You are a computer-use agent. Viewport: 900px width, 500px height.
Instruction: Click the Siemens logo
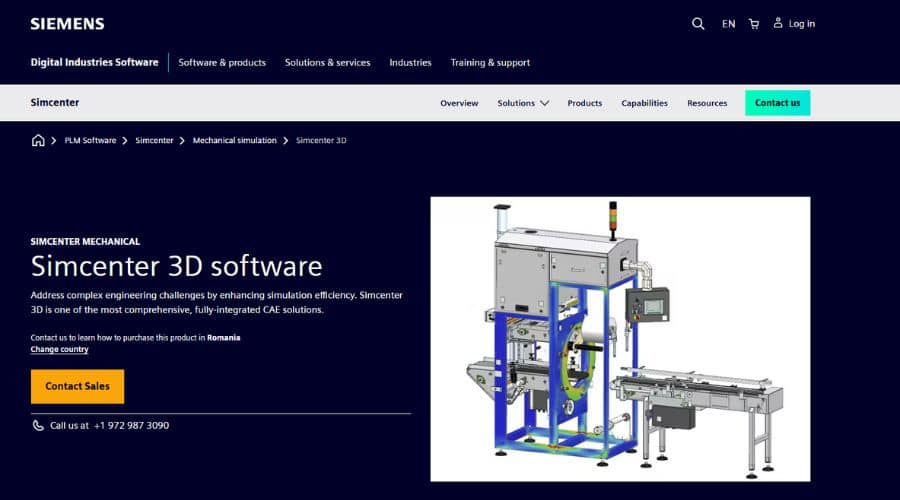pos(67,24)
